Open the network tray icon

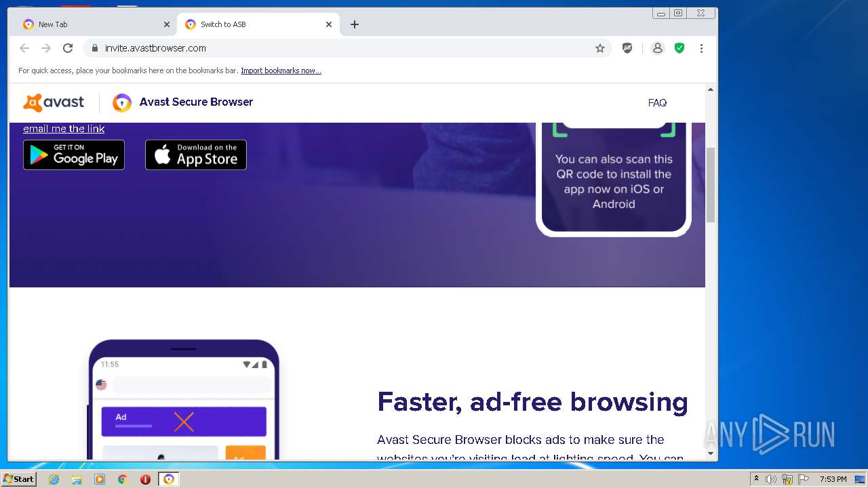[787, 479]
